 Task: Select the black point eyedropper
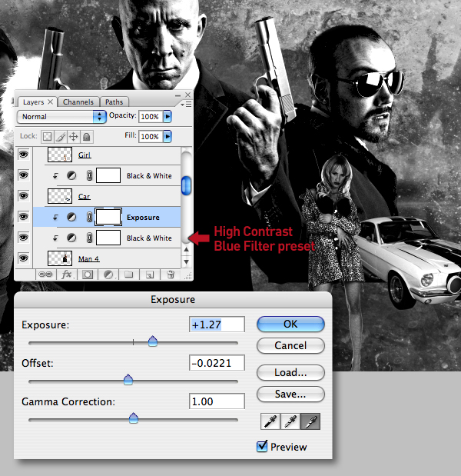click(x=270, y=421)
